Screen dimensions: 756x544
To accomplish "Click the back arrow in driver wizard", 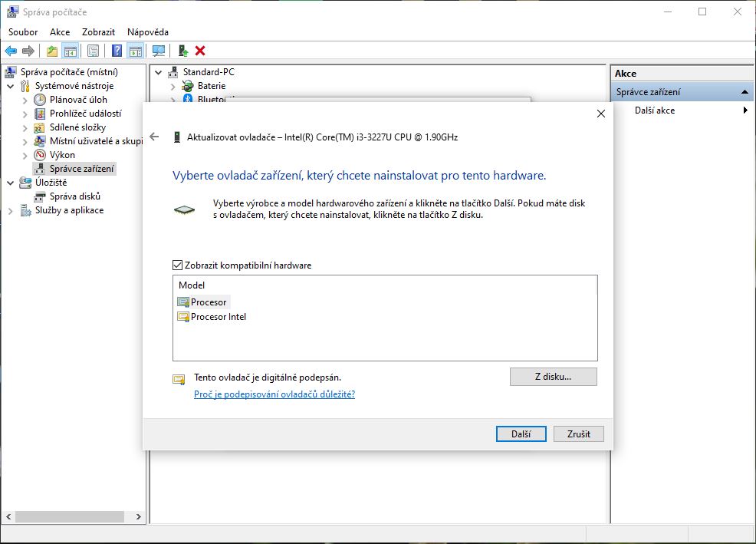I will point(154,137).
